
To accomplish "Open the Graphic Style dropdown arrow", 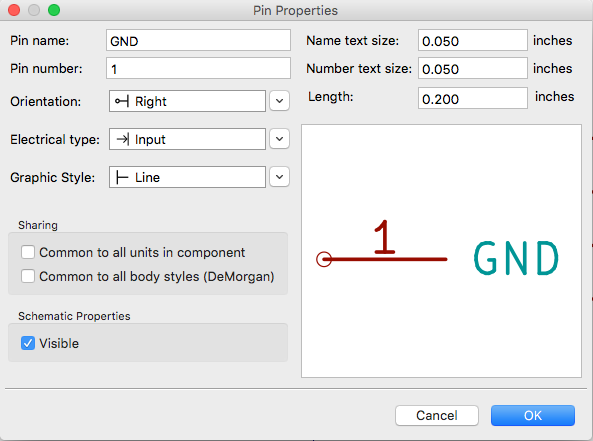I will tap(279, 177).
